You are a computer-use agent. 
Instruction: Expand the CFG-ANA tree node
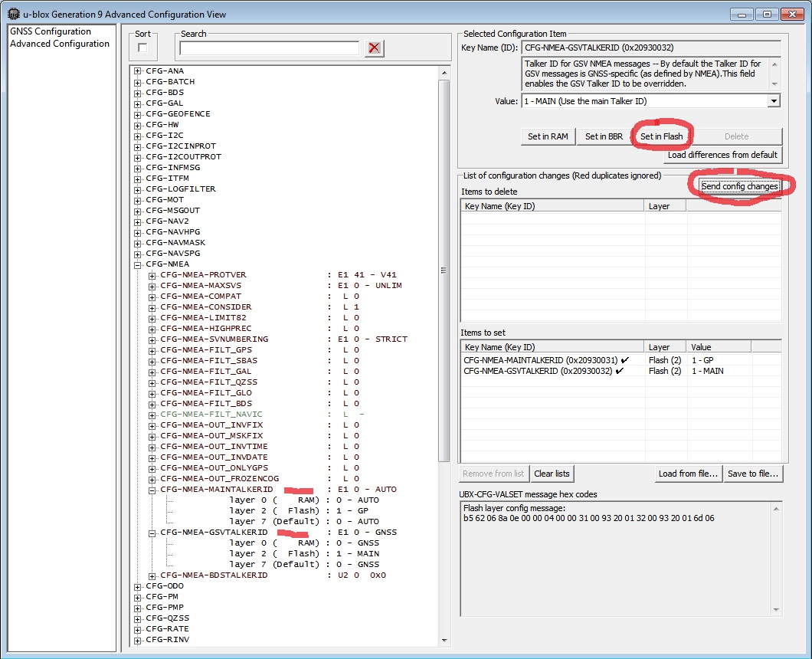click(x=138, y=71)
